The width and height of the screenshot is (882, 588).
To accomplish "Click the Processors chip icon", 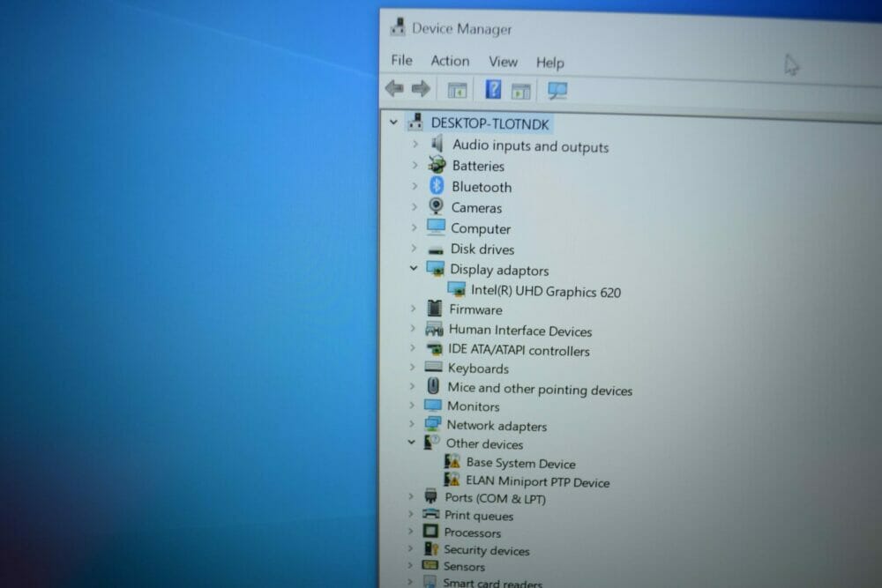I will pos(430,532).
